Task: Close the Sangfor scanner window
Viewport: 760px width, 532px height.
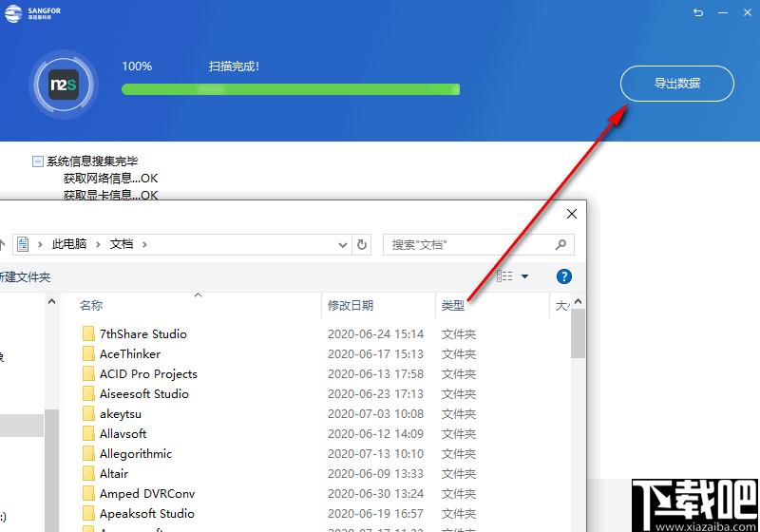Action: 748,12
